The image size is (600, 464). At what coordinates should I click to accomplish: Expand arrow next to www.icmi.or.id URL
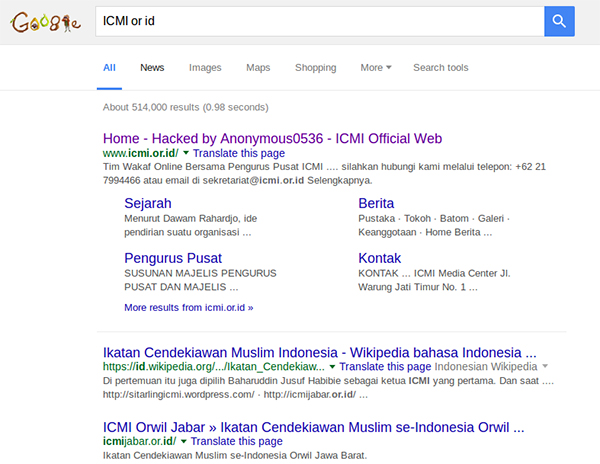[x=186, y=153]
